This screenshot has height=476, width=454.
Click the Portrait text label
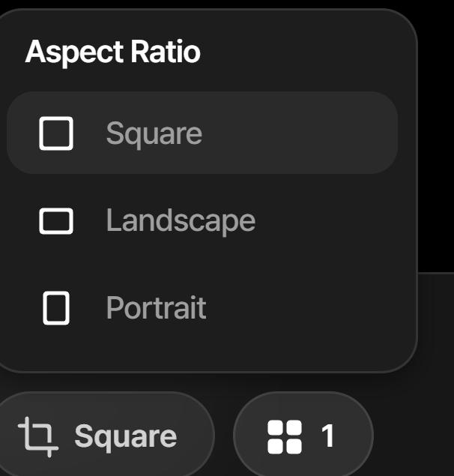tap(156, 308)
